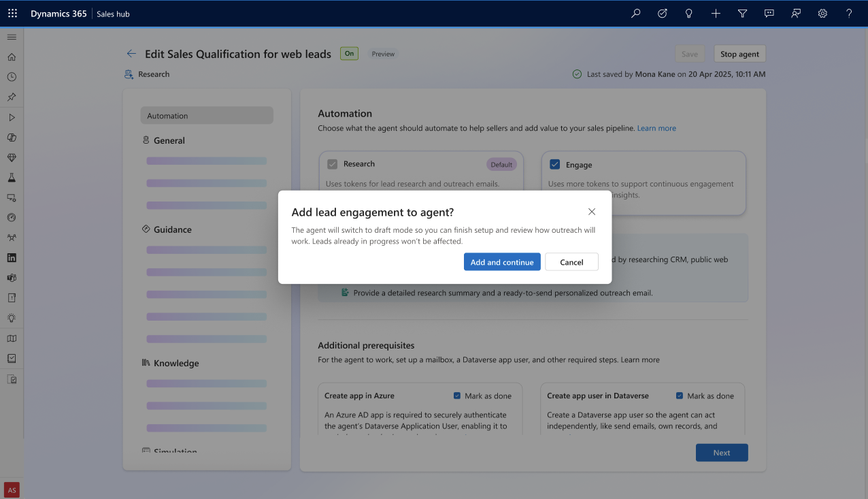Click the Sales hub app name
The width and height of the screenshot is (868, 499).
pos(113,14)
